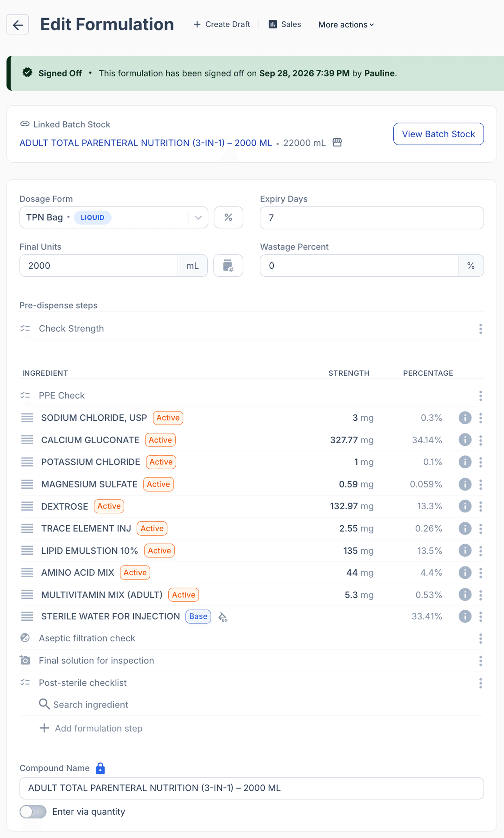Image resolution: width=504 pixels, height=838 pixels.
Task: Open the Trace Element Inj options menu
Action: pos(480,529)
